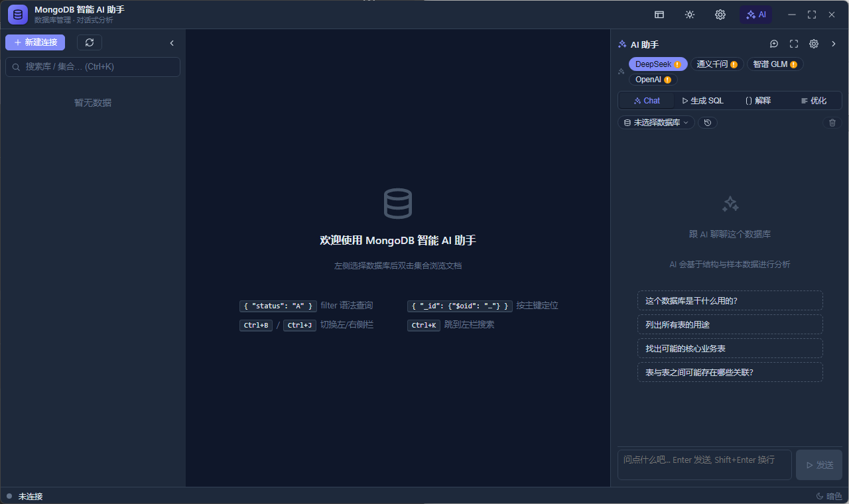Viewport: 849px width, 504px height.
Task: Choose suggestion 表与表之间可能存在哪些关联?
Action: point(730,372)
